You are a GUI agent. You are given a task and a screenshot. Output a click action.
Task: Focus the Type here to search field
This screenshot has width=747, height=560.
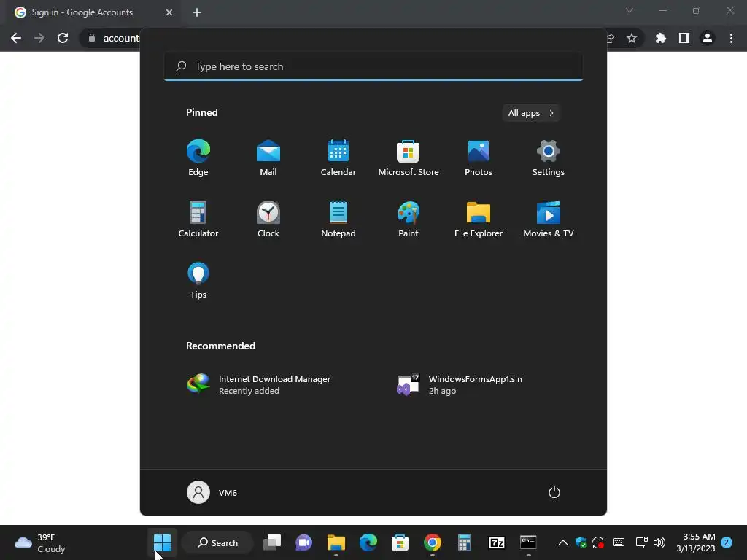[x=373, y=66]
